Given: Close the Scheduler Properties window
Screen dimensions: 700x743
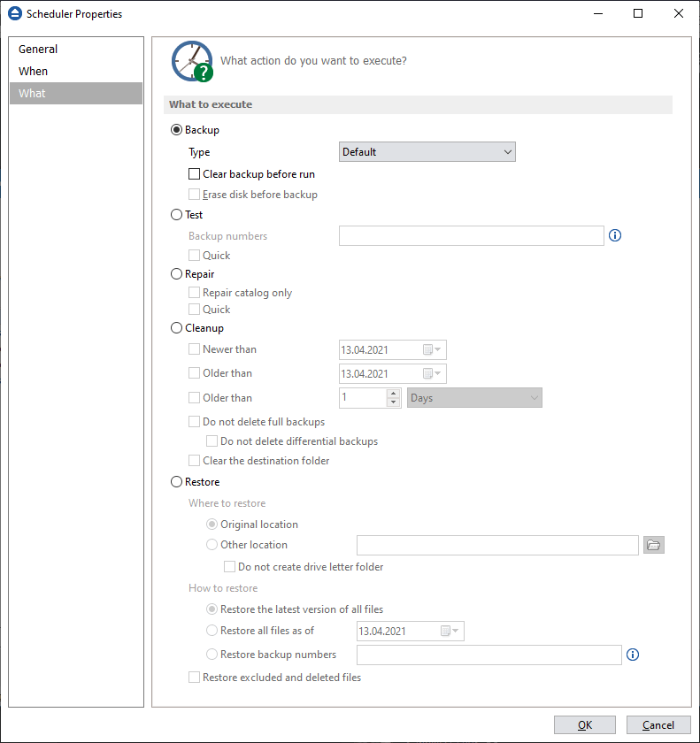Looking at the screenshot, I should coord(679,13).
